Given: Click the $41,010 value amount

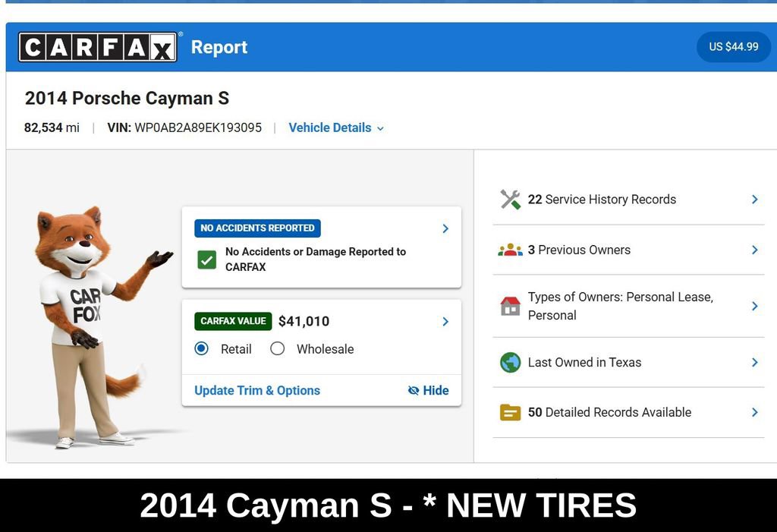Looking at the screenshot, I should click(304, 321).
